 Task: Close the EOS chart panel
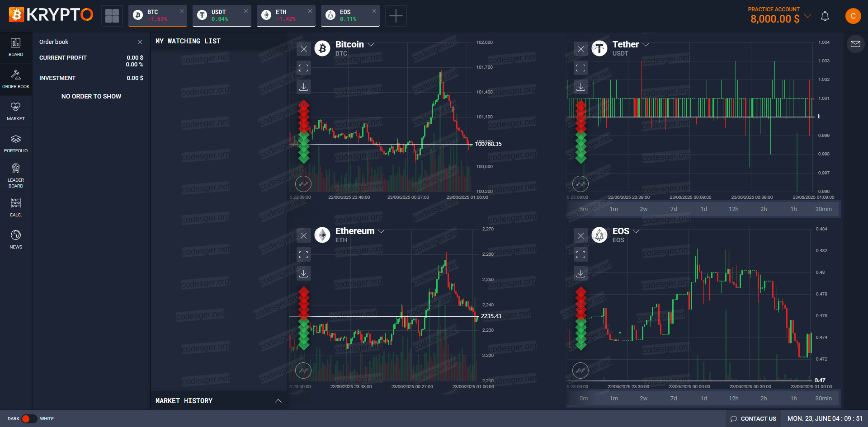click(x=581, y=236)
